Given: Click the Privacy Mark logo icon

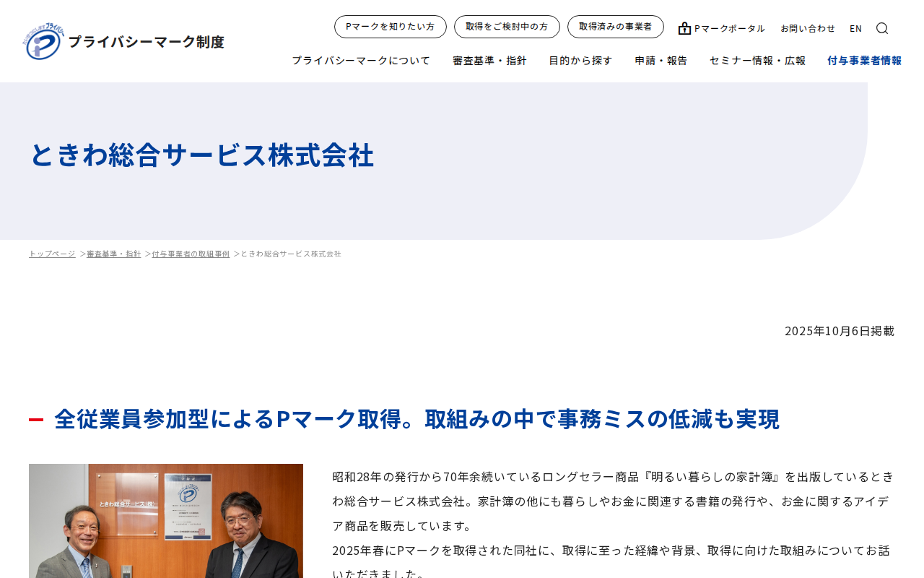Looking at the screenshot, I should pos(43,41).
